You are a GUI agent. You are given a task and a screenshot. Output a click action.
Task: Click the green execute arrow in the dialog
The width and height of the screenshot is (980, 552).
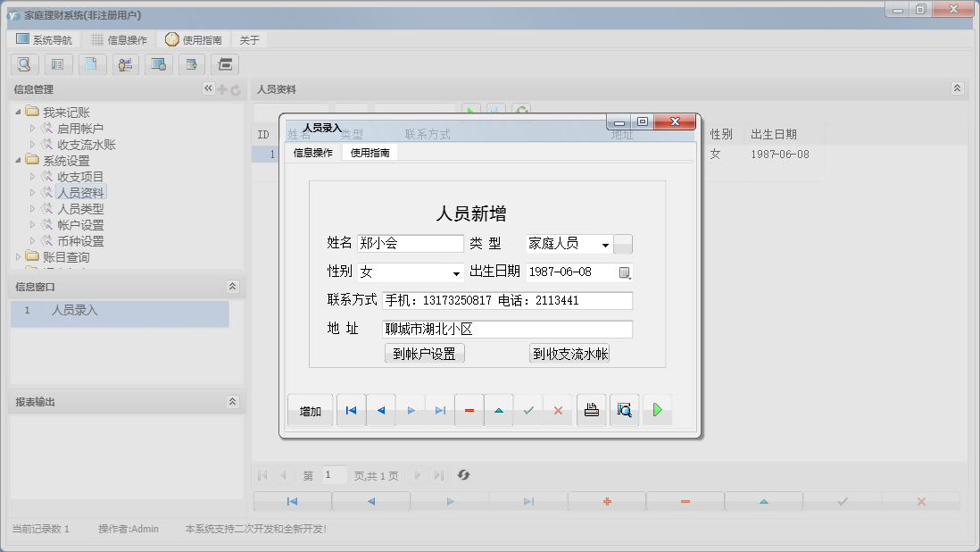[658, 410]
